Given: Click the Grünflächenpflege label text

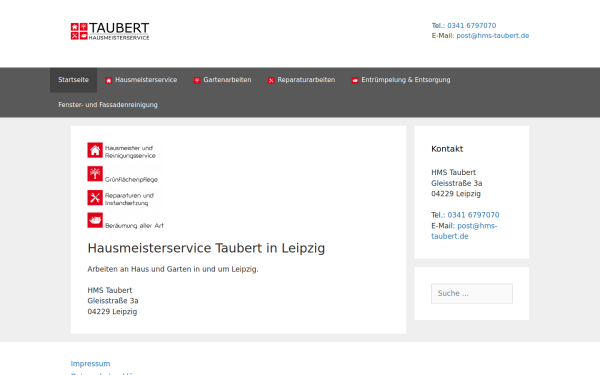Looking at the screenshot, I should [131, 179].
